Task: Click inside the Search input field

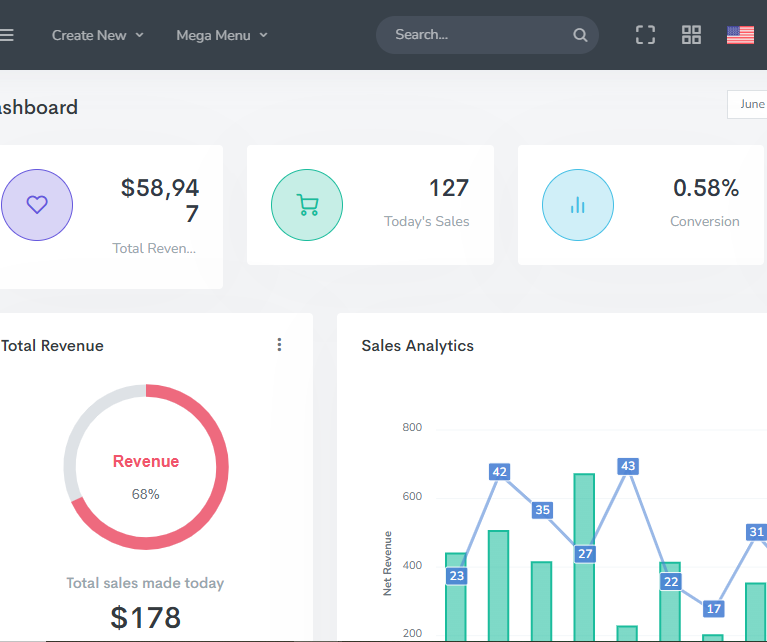Action: click(x=475, y=35)
